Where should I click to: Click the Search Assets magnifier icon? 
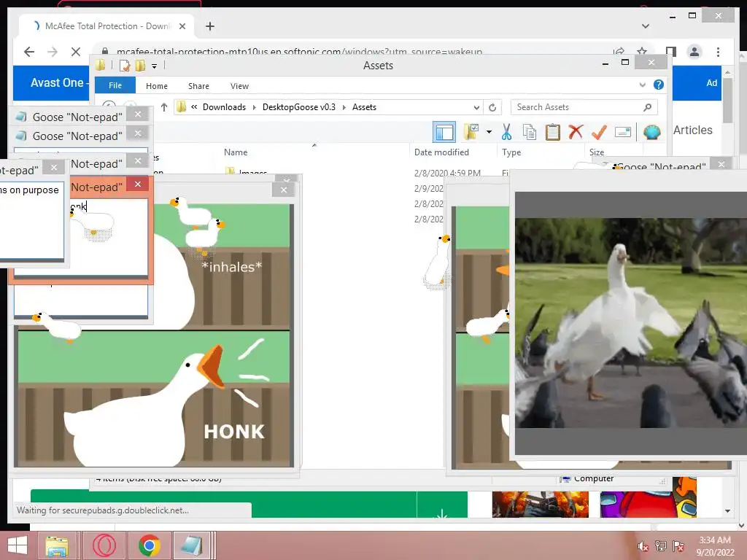pyautogui.click(x=647, y=107)
